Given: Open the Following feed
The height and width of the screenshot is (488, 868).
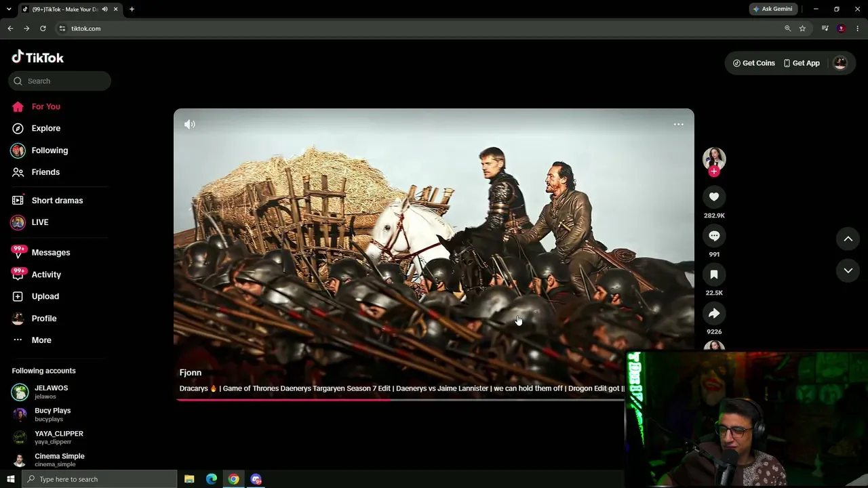Looking at the screenshot, I should point(50,150).
